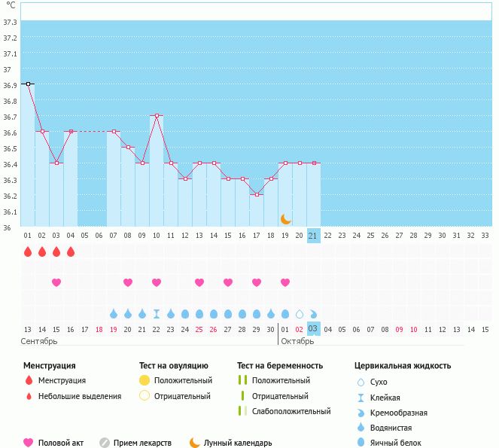Click the creamy fluid icon on October 03
This screenshot has height=448, width=499.
pyautogui.click(x=313, y=314)
